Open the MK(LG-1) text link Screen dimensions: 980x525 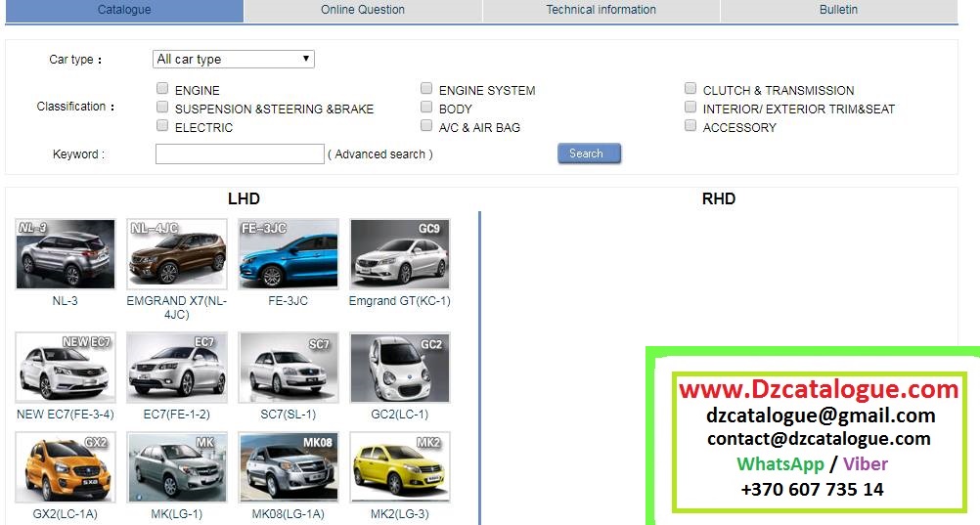(x=177, y=513)
